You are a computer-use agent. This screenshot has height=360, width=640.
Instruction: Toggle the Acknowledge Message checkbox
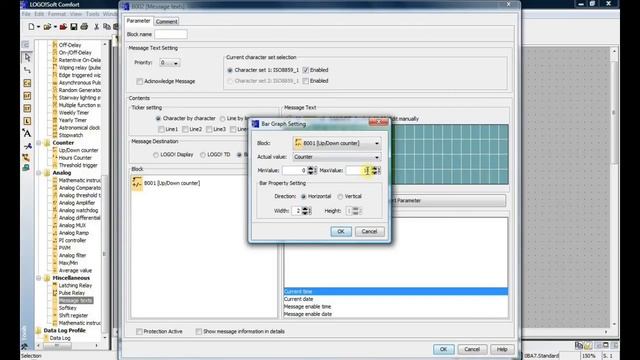click(140, 82)
